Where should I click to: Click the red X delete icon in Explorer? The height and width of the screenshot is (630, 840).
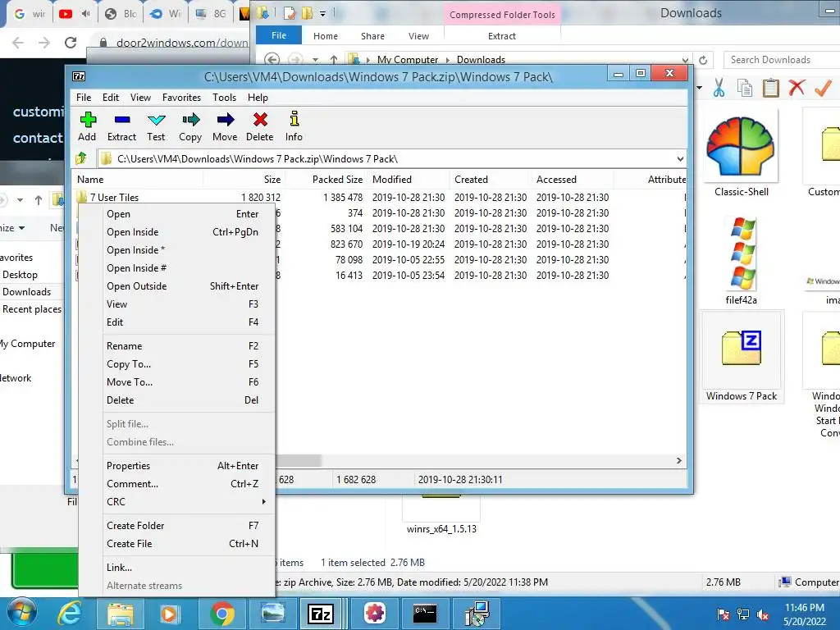[797, 87]
